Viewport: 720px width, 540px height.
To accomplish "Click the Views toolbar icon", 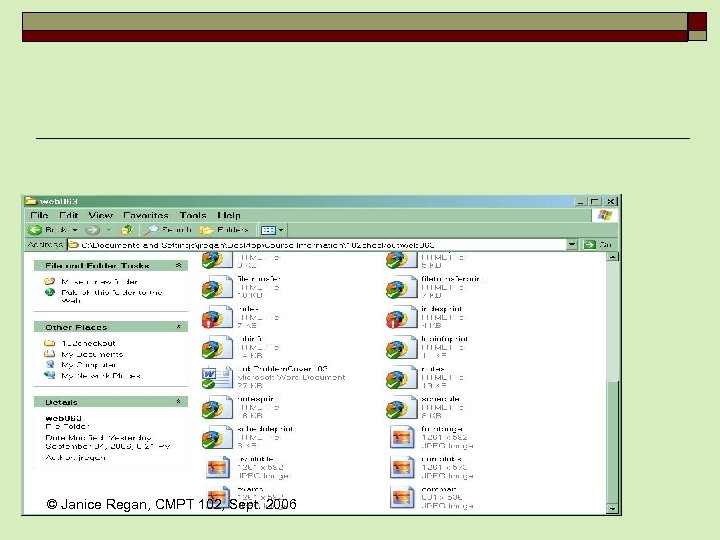I will point(268,230).
